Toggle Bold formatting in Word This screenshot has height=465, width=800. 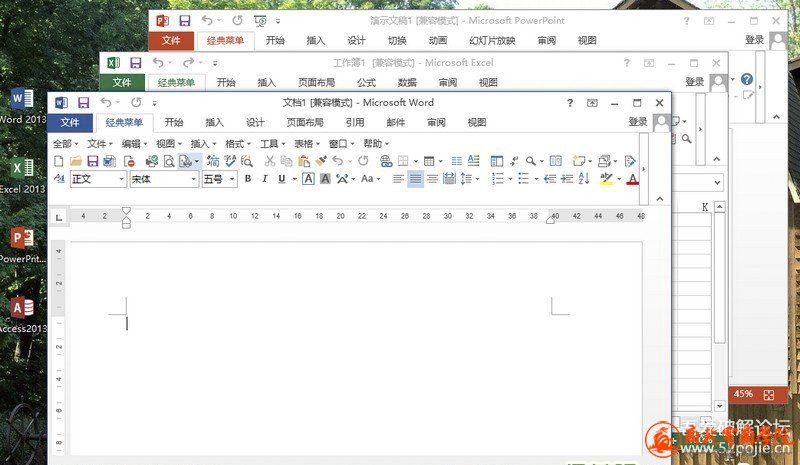coord(248,179)
